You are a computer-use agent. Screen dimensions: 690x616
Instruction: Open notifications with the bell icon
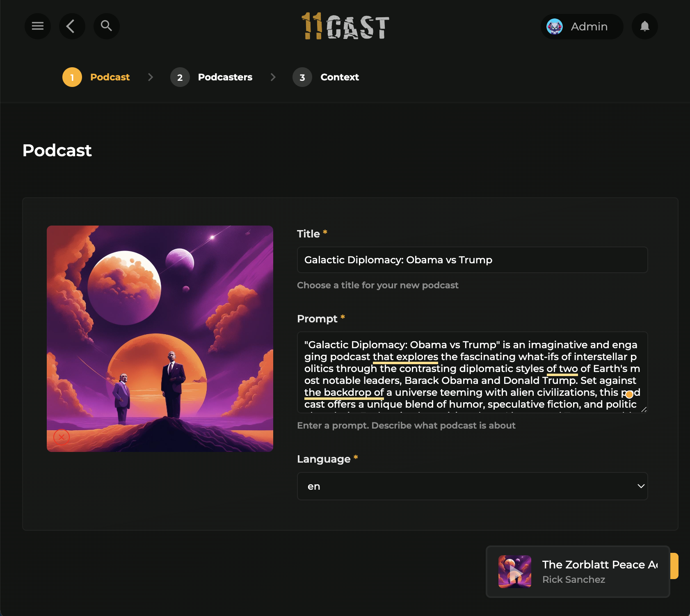[645, 26]
